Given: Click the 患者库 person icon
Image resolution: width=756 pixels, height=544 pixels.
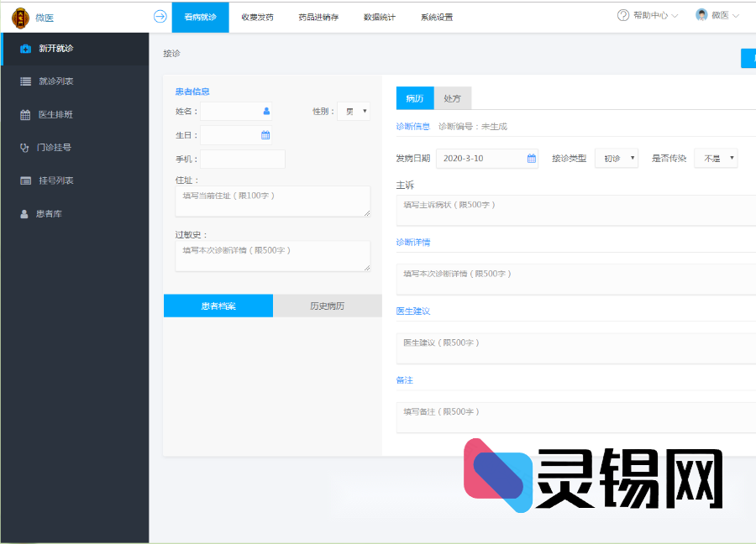Looking at the screenshot, I should click(x=24, y=214).
